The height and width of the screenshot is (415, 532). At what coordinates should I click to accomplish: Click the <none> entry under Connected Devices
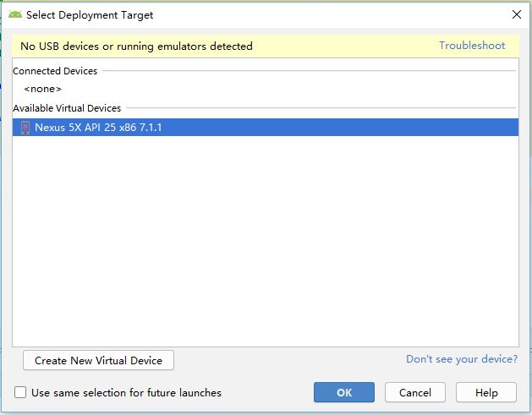pos(43,89)
